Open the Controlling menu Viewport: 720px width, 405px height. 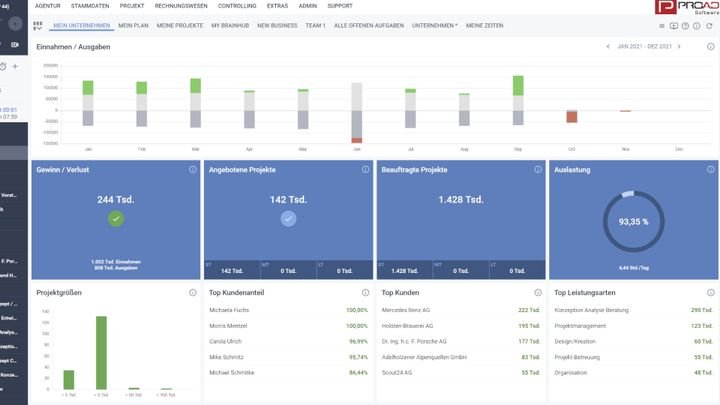point(236,6)
